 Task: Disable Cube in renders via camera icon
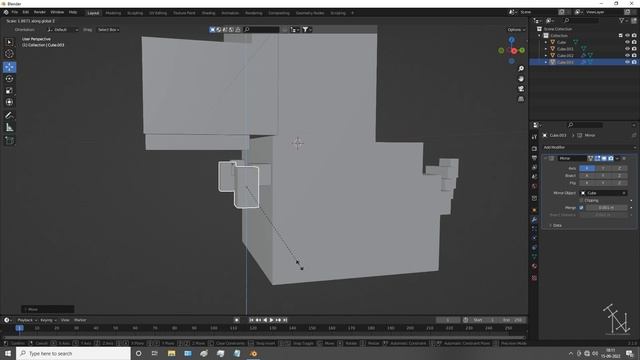click(x=634, y=42)
